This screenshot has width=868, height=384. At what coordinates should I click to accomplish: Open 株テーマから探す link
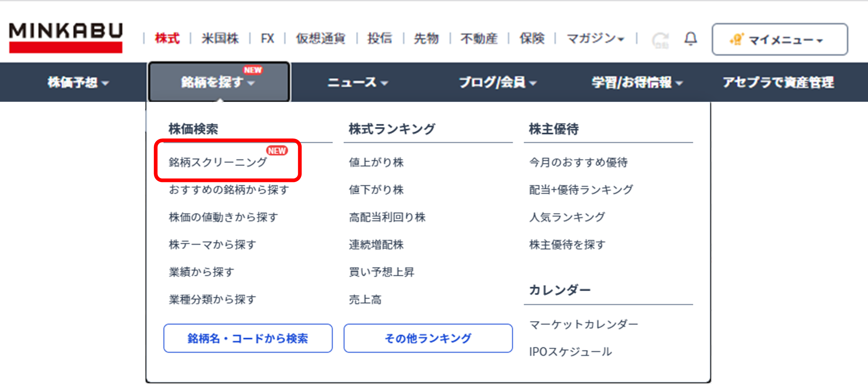[x=212, y=244]
